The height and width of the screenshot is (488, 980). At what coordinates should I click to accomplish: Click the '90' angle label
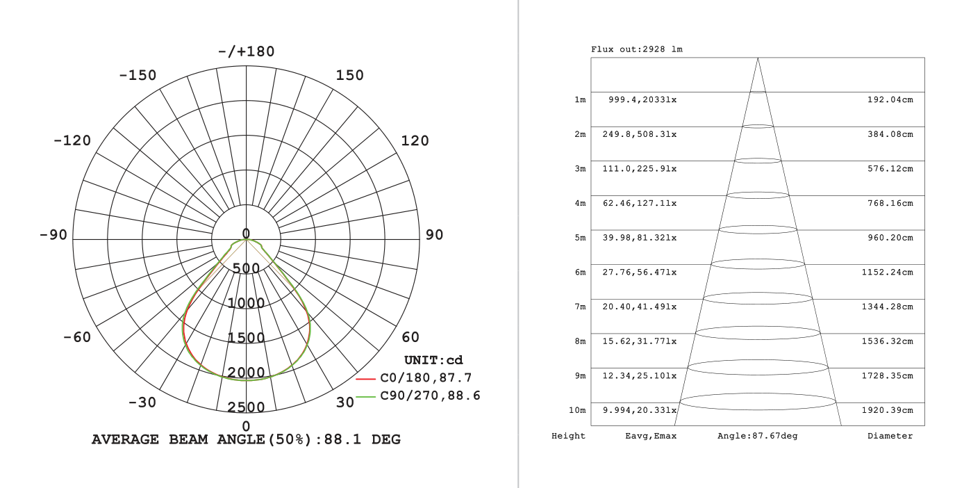[434, 235]
